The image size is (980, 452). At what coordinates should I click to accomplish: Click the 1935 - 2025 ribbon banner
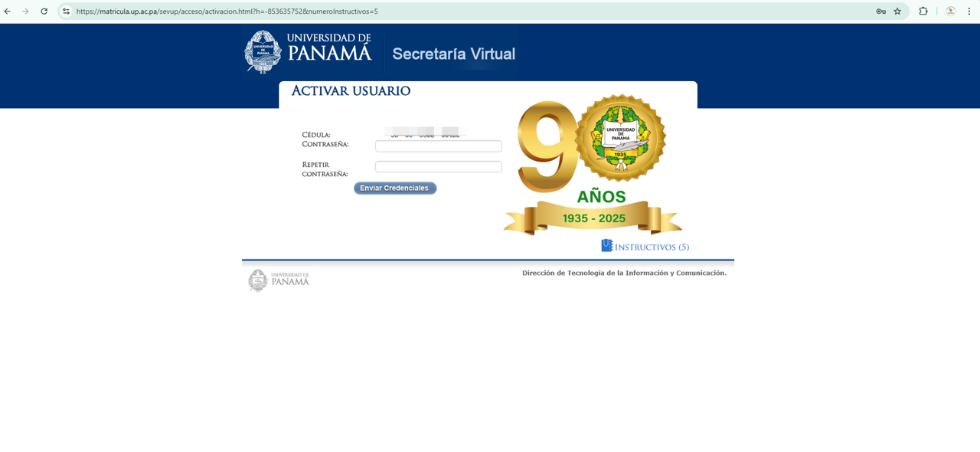[593, 218]
